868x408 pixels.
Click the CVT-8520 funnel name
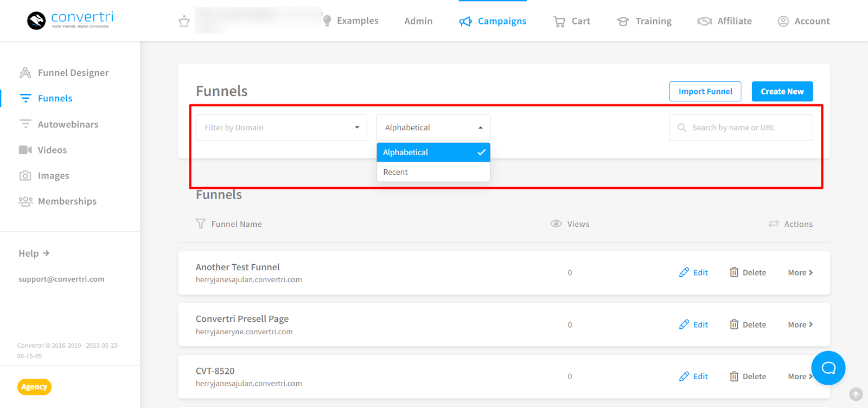click(215, 371)
